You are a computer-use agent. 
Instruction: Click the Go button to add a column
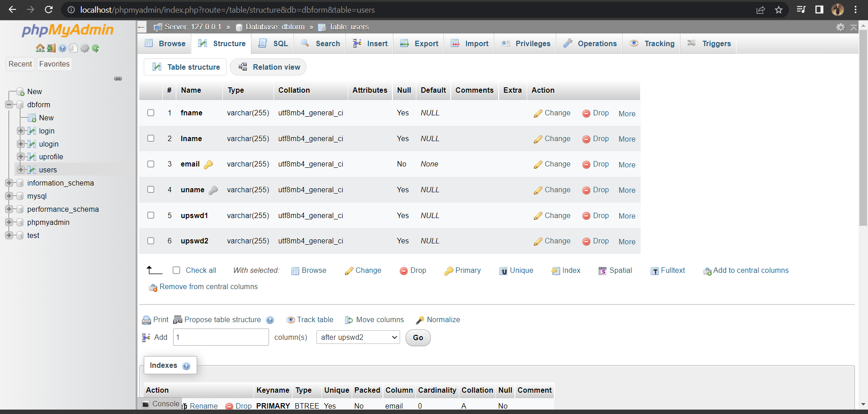[x=417, y=338]
